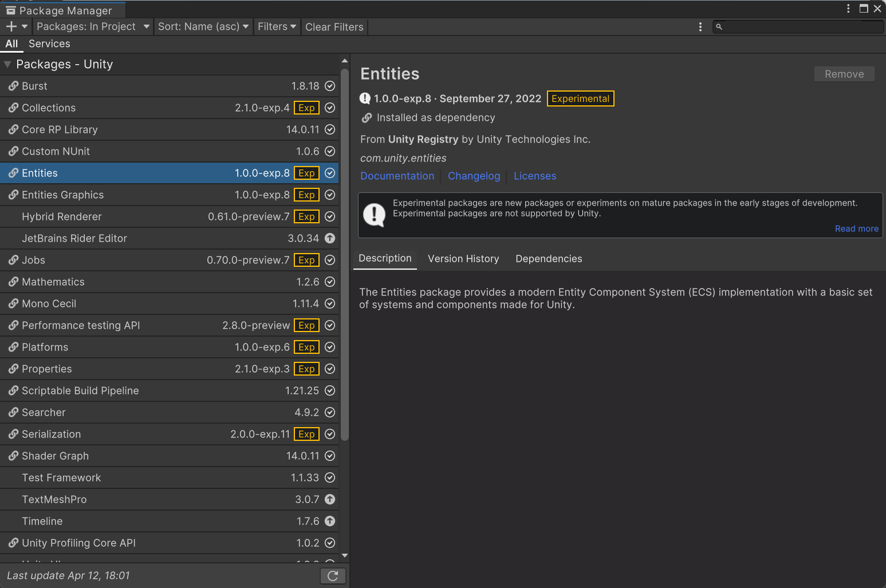Click installed checkmark icon on Entities row
The width and height of the screenshot is (886, 588).
(x=330, y=173)
